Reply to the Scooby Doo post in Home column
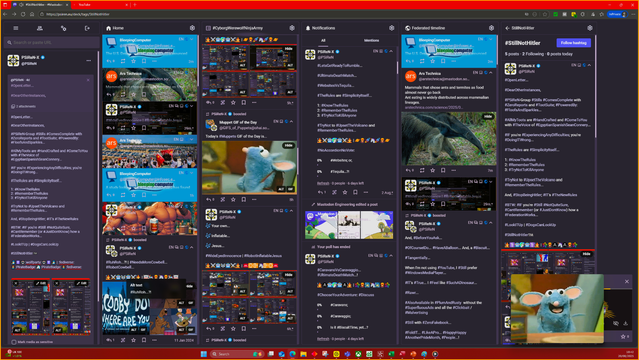The image size is (639, 360). (x=110, y=340)
